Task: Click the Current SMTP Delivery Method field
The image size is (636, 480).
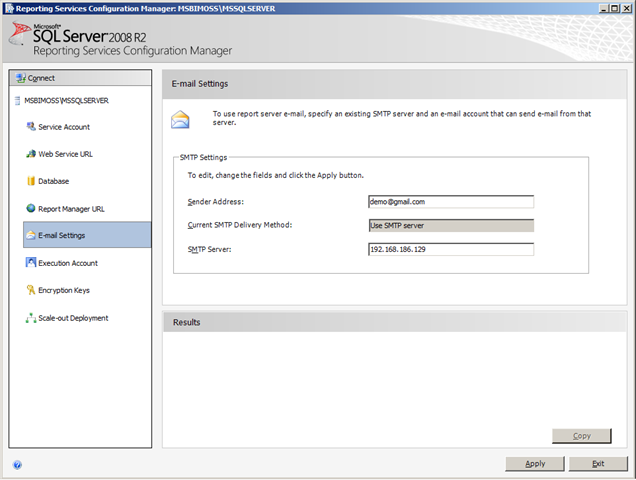Action: [x=451, y=226]
